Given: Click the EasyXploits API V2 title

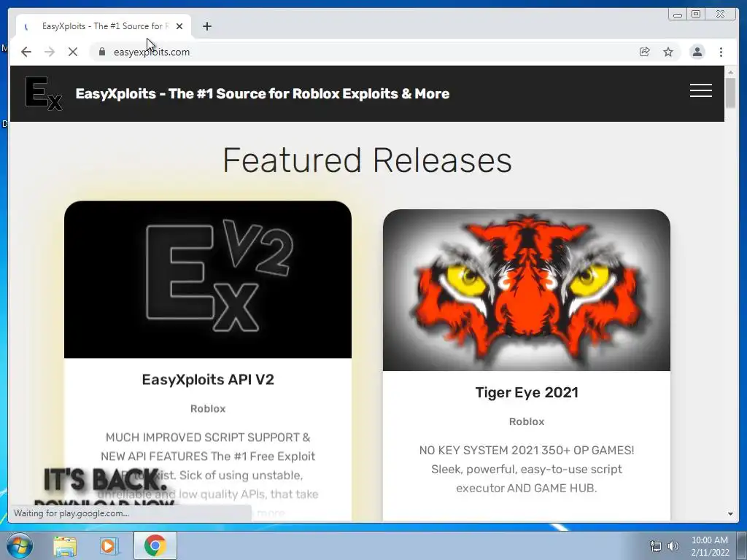Looking at the screenshot, I should click(x=208, y=379).
